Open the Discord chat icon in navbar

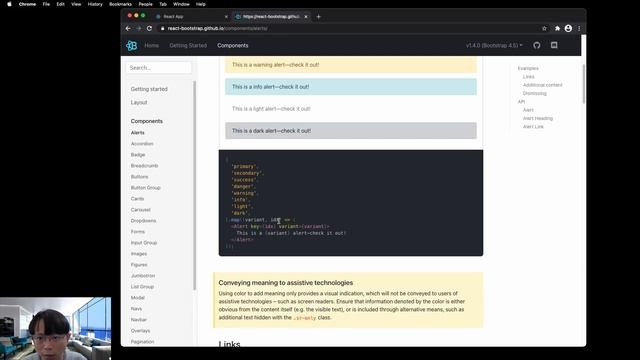tap(554, 45)
